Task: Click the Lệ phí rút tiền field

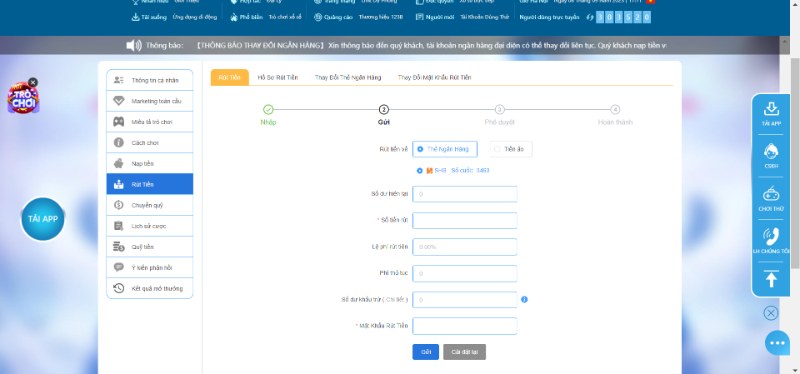Action: point(465,247)
